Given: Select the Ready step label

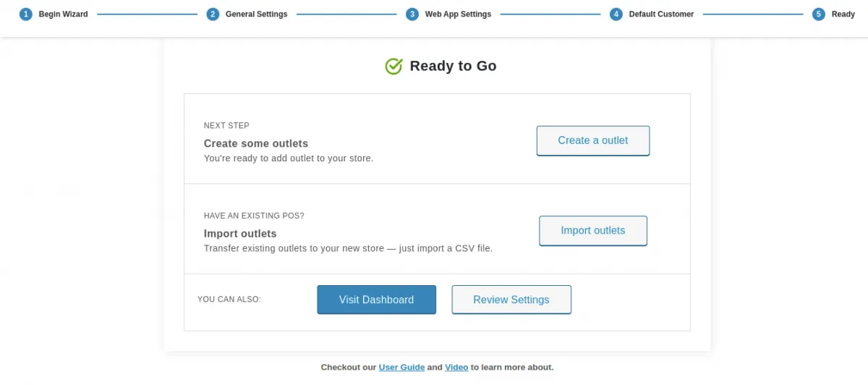Looking at the screenshot, I should (843, 14).
